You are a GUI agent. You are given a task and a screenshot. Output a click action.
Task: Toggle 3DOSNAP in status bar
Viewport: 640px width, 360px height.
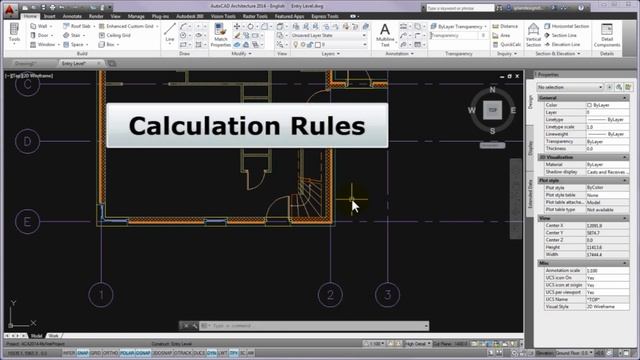tap(162, 353)
